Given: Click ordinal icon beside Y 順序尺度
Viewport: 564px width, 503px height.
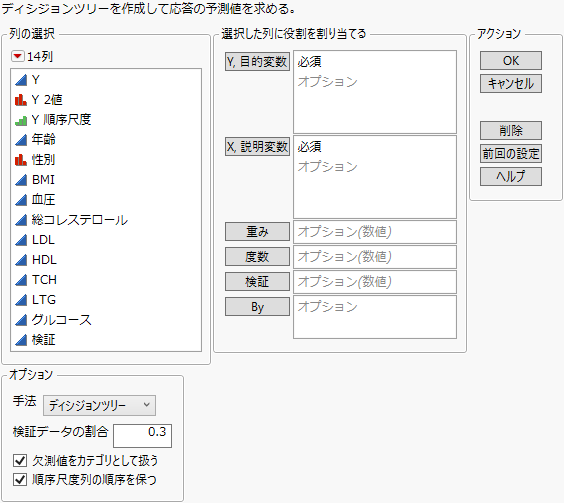Looking at the screenshot, I should (x=21, y=120).
